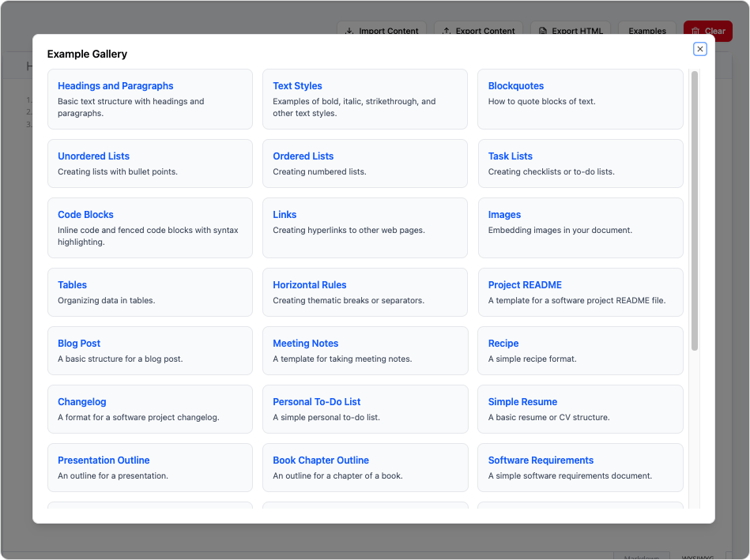Open the Links example card
The image size is (750, 560).
click(364, 227)
